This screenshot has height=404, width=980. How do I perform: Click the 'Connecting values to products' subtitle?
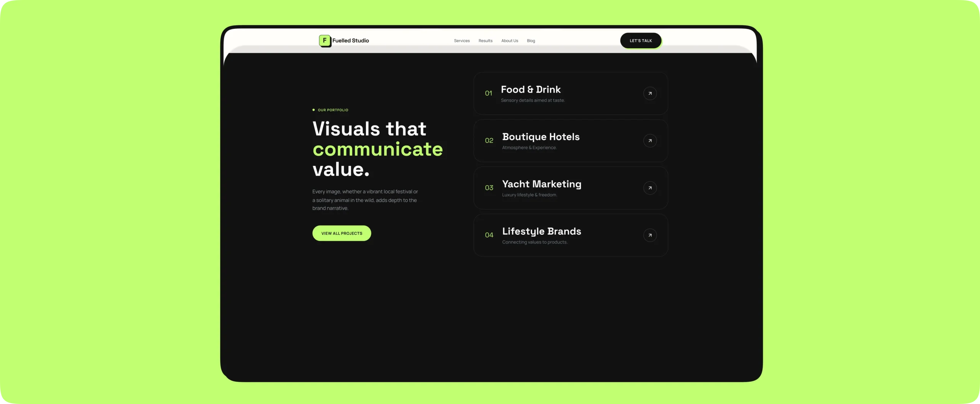(x=534, y=242)
